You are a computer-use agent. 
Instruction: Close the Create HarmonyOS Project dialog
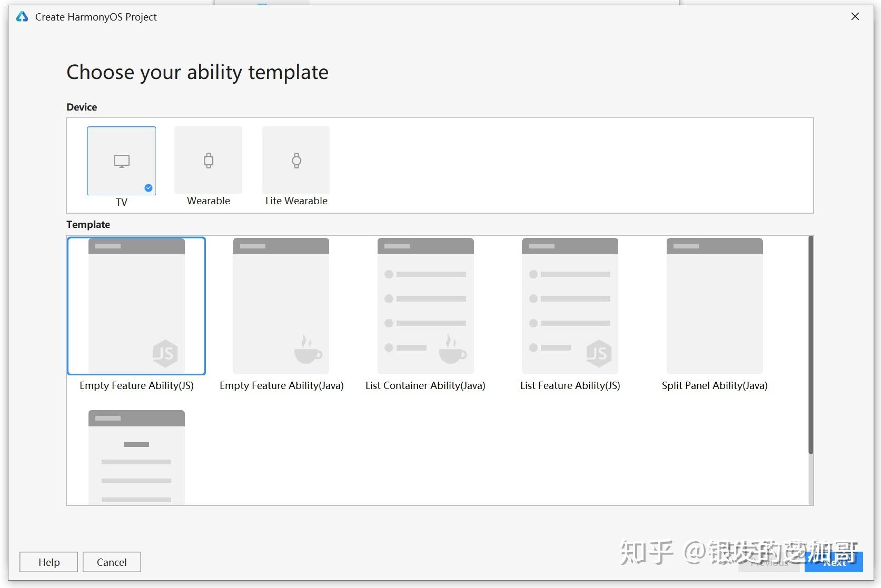(855, 16)
